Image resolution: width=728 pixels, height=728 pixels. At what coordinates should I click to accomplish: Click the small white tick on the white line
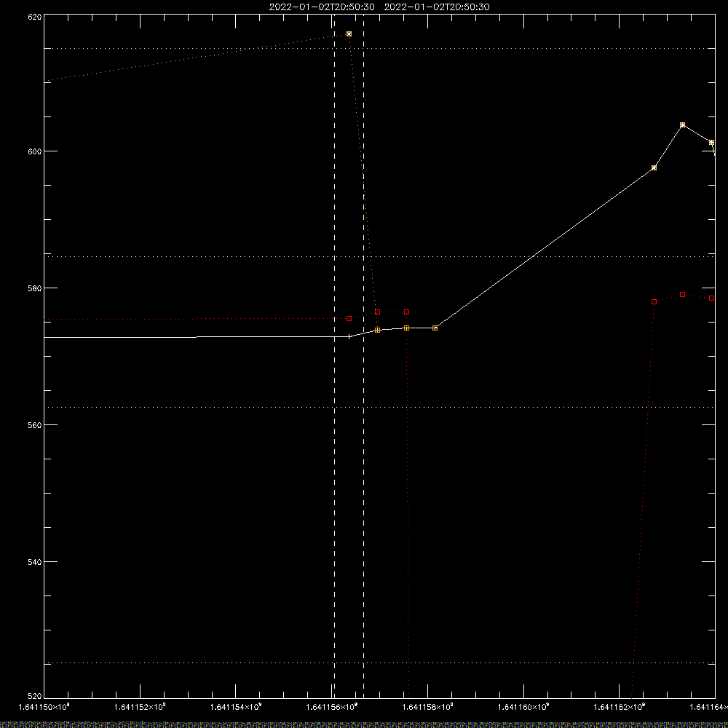coord(349,336)
